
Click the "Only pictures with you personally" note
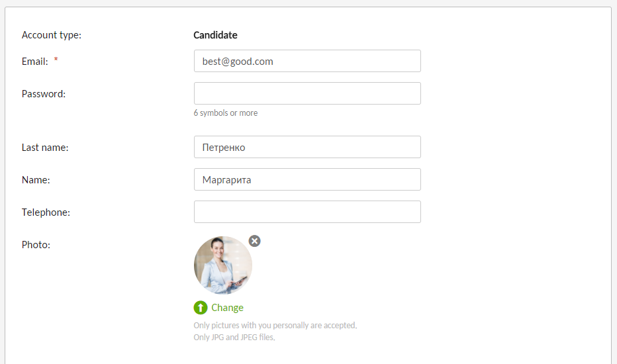[275, 326]
